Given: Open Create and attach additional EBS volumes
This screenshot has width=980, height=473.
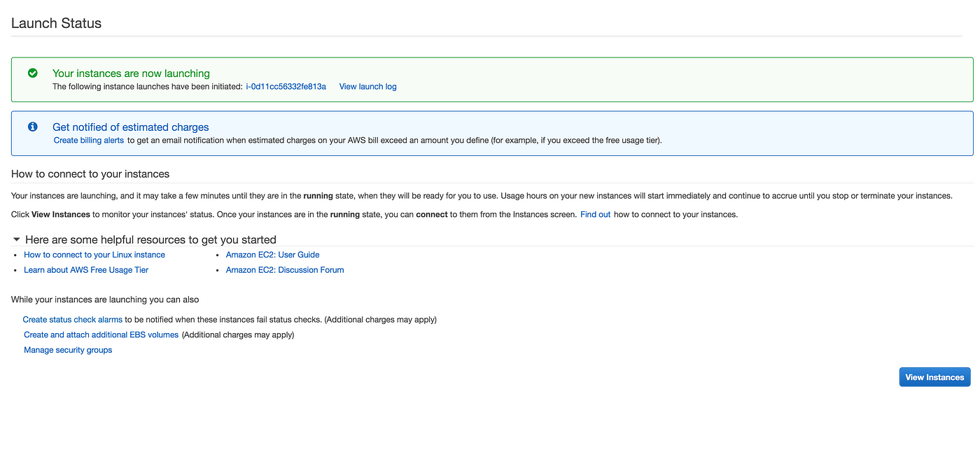Looking at the screenshot, I should pyautogui.click(x=101, y=335).
